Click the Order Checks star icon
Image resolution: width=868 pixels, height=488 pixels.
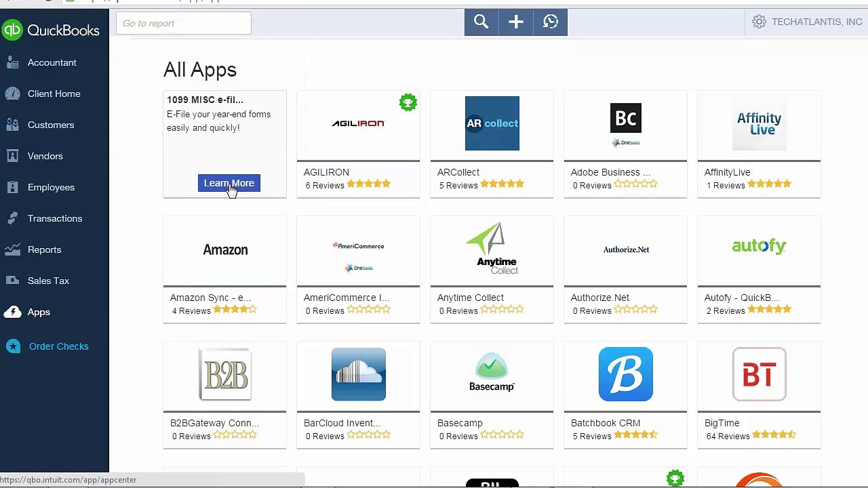pos(13,346)
